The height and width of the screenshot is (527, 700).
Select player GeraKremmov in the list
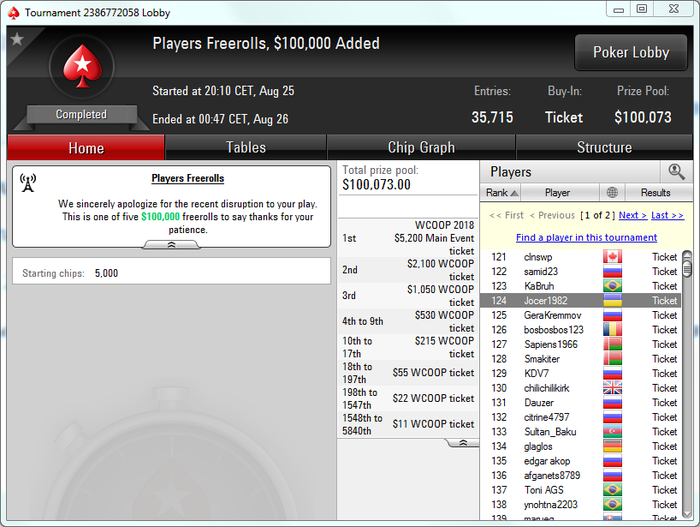pos(580,315)
